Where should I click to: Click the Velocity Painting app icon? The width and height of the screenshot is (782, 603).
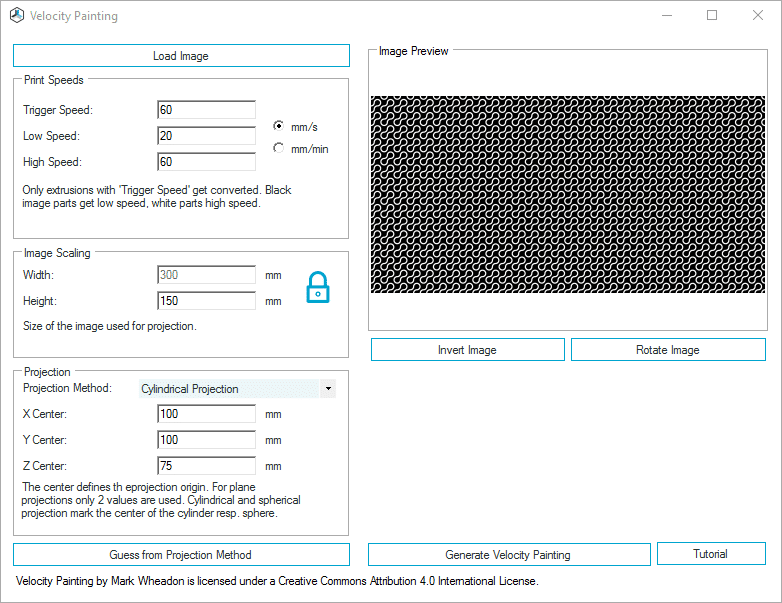(16, 15)
